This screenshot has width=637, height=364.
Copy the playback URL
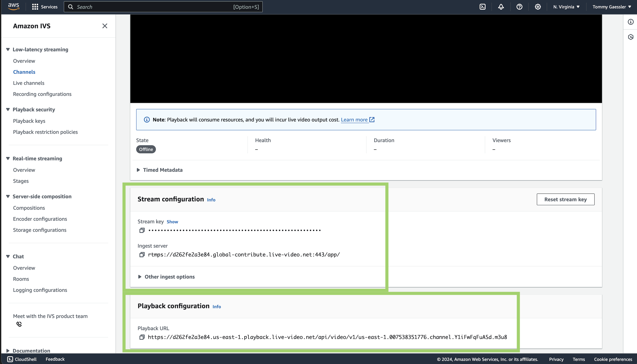142,337
